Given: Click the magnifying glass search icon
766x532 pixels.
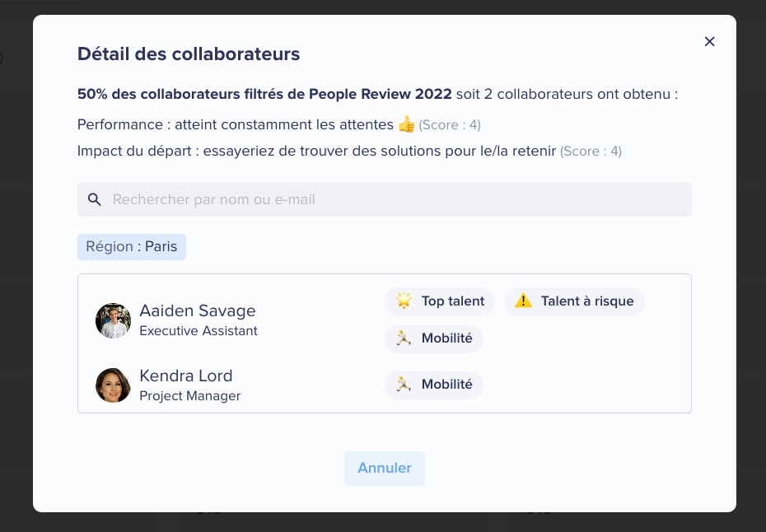Looking at the screenshot, I should pos(94,199).
